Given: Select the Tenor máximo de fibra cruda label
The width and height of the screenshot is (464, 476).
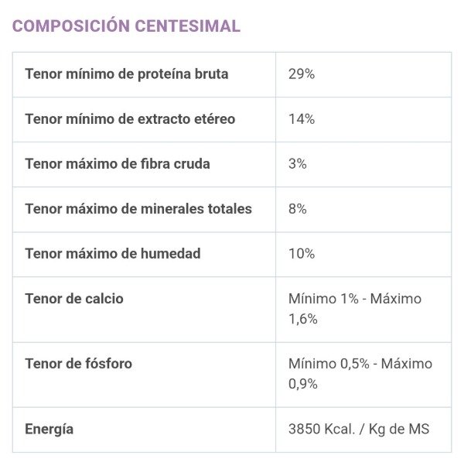Looking at the screenshot, I should tap(118, 164).
